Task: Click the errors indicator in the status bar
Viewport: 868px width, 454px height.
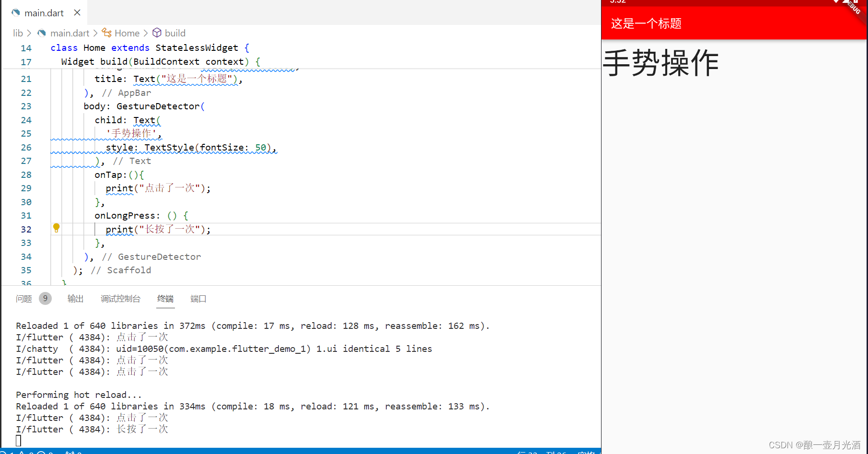Action: 6,452
